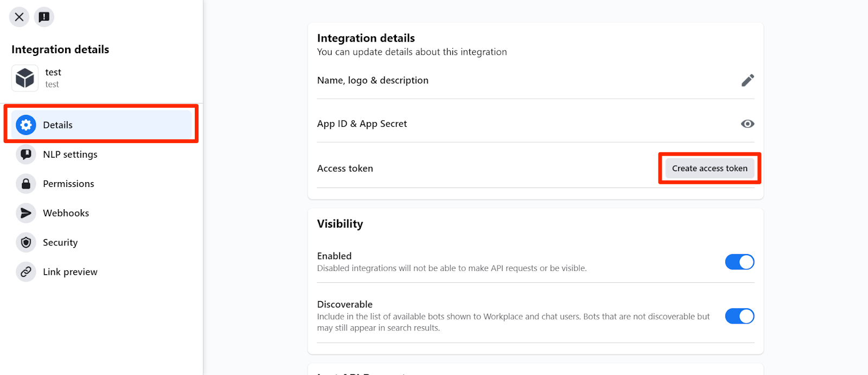Disable the Enabled visibility toggle

739,262
